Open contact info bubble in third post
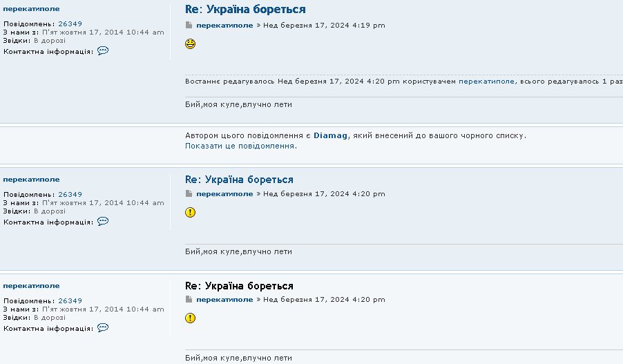The height and width of the screenshot is (364, 623). pyautogui.click(x=103, y=327)
